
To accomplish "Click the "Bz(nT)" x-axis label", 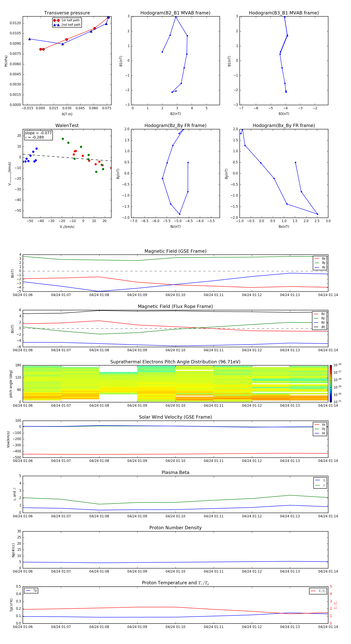I will pyautogui.click(x=175, y=227).
